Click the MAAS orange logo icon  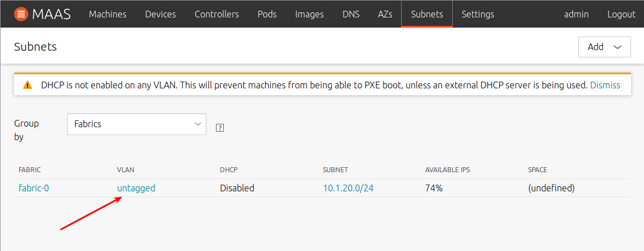click(x=21, y=14)
